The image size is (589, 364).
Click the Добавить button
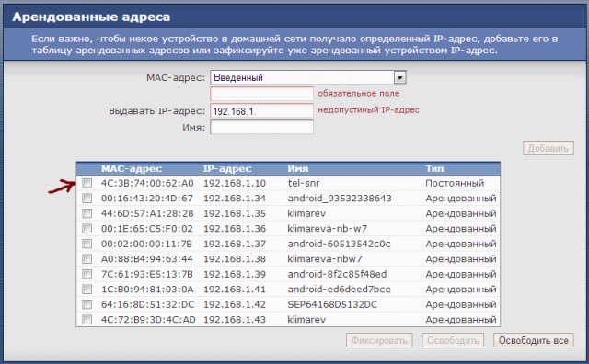549,148
